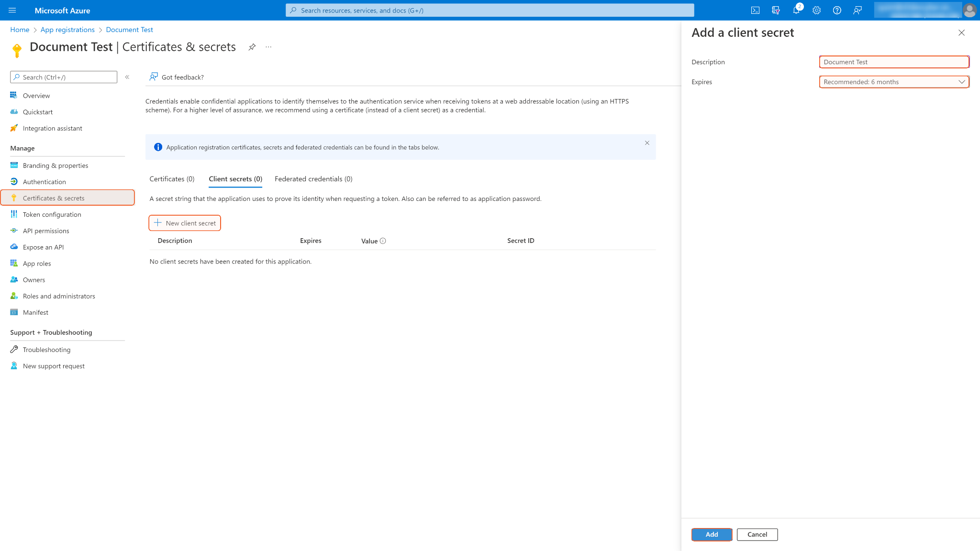The height and width of the screenshot is (551, 980).
Task: Expand the Expires dropdown
Action: click(894, 82)
